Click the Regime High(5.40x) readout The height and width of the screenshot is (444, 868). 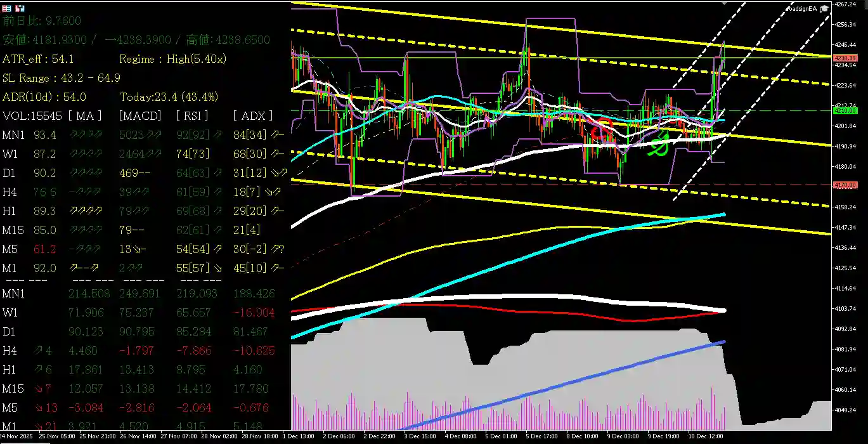pyautogui.click(x=172, y=59)
